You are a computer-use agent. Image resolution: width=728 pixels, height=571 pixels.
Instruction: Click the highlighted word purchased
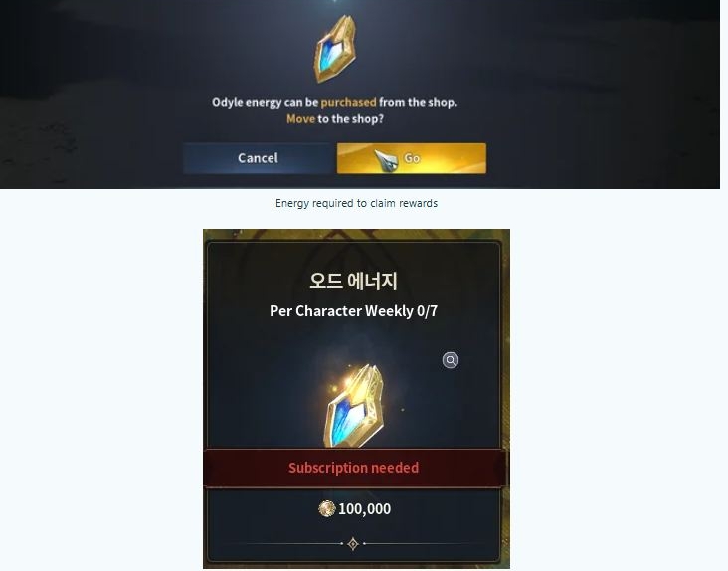pyautogui.click(x=349, y=102)
